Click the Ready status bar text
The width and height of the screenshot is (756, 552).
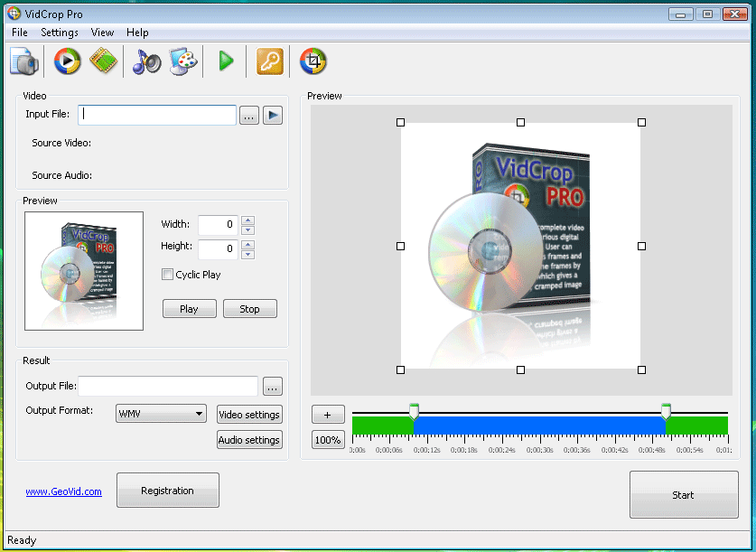22,540
